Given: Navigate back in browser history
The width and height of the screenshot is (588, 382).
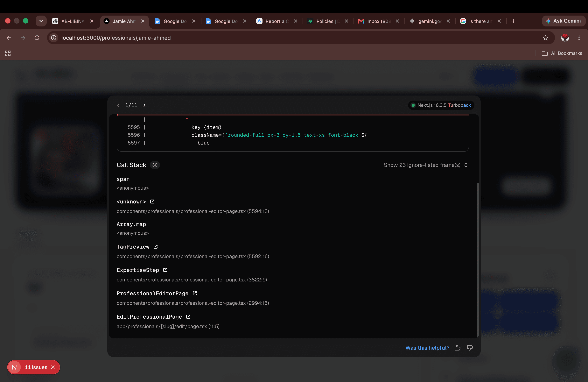Looking at the screenshot, I should pos(9,38).
